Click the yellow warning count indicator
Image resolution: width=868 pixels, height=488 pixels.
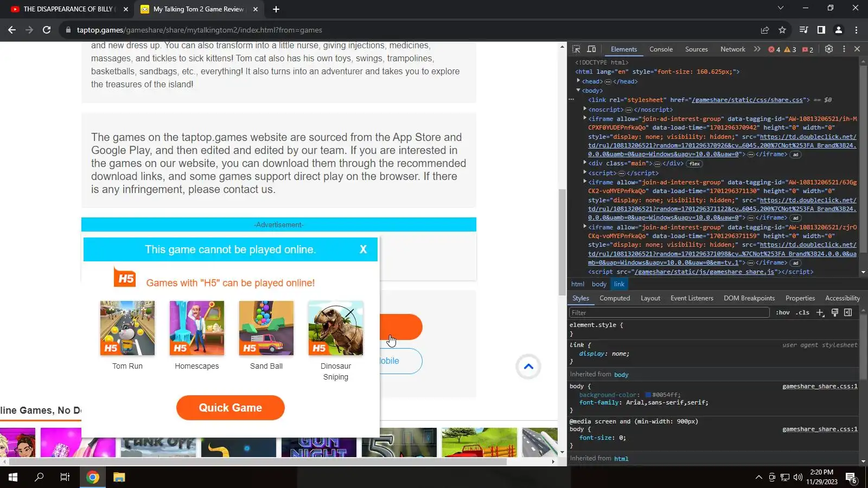click(x=790, y=49)
